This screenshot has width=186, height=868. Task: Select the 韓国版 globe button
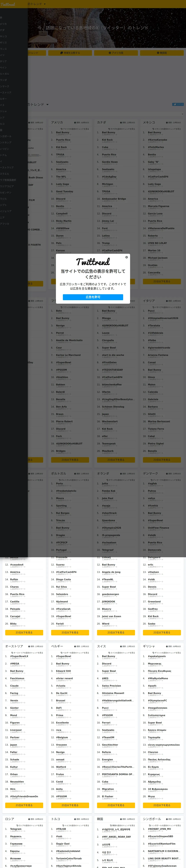162,53
